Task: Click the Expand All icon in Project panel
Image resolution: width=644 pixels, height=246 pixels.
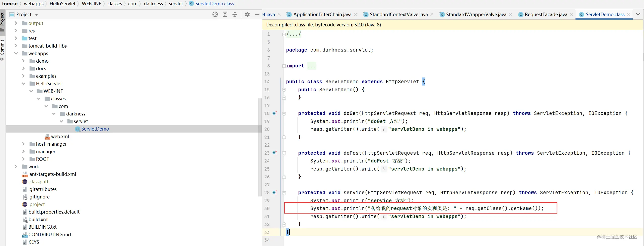Action: (225, 14)
